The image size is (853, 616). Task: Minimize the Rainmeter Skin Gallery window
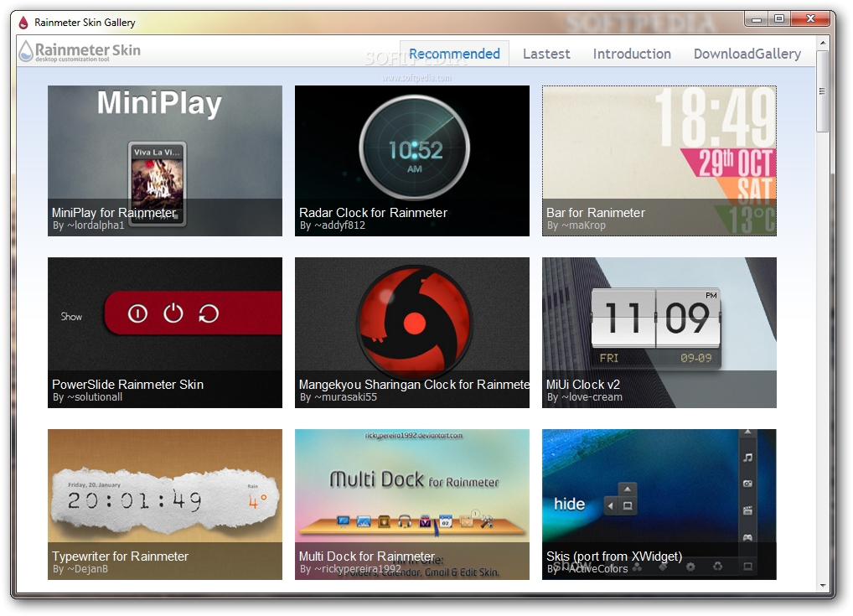coord(756,19)
